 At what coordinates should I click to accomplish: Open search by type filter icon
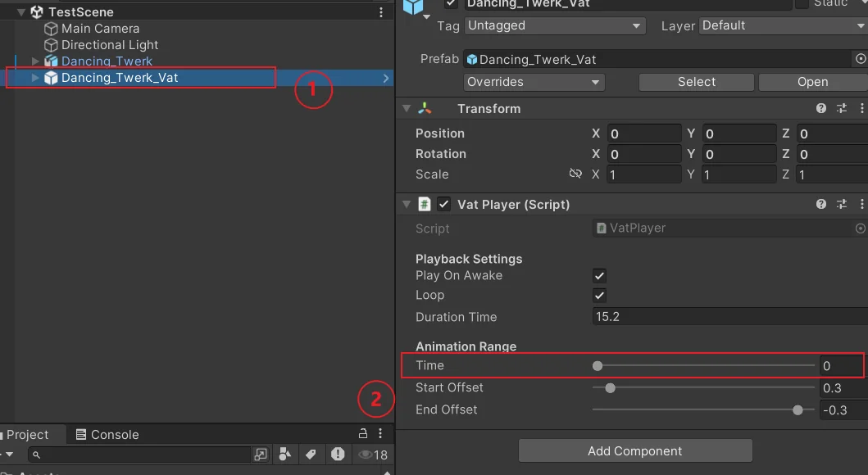tap(284, 455)
